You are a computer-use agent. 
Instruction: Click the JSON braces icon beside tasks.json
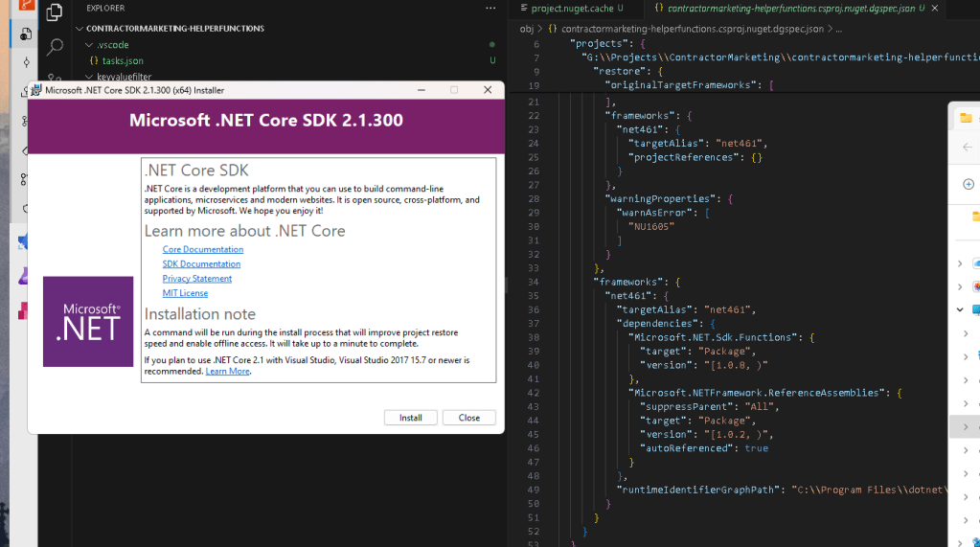(94, 60)
